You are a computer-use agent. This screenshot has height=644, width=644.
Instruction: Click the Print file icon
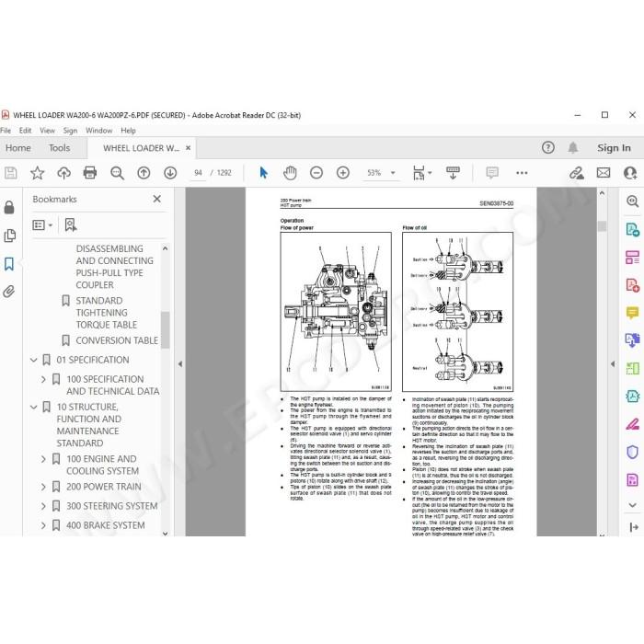pos(90,173)
